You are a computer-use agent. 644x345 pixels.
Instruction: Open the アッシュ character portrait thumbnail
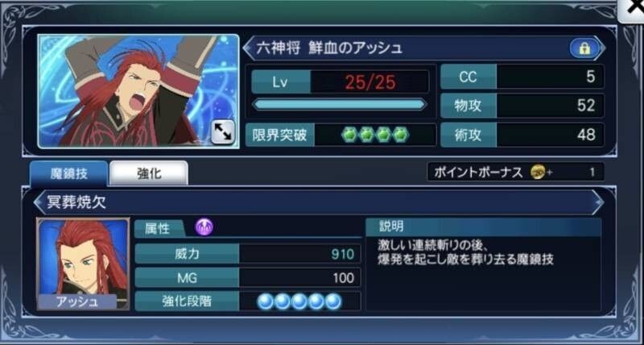83,264
